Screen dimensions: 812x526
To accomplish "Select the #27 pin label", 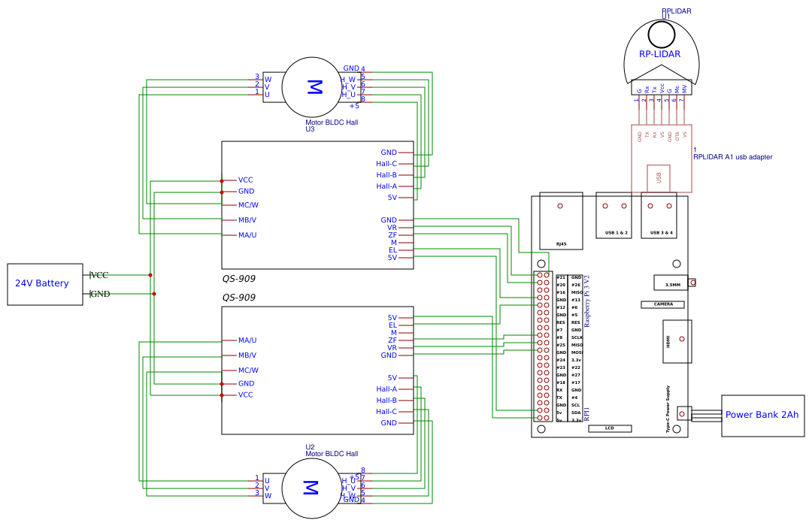I will 576,375.
